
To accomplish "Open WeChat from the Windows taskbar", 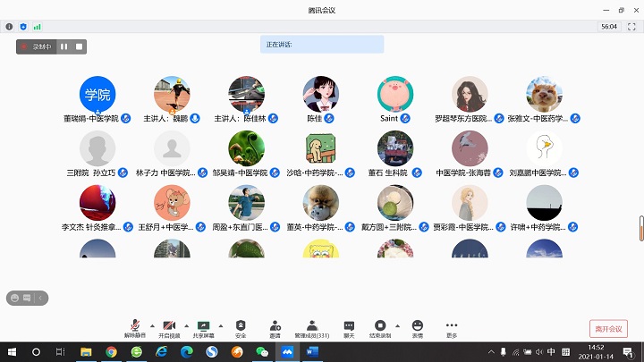I will [262, 352].
